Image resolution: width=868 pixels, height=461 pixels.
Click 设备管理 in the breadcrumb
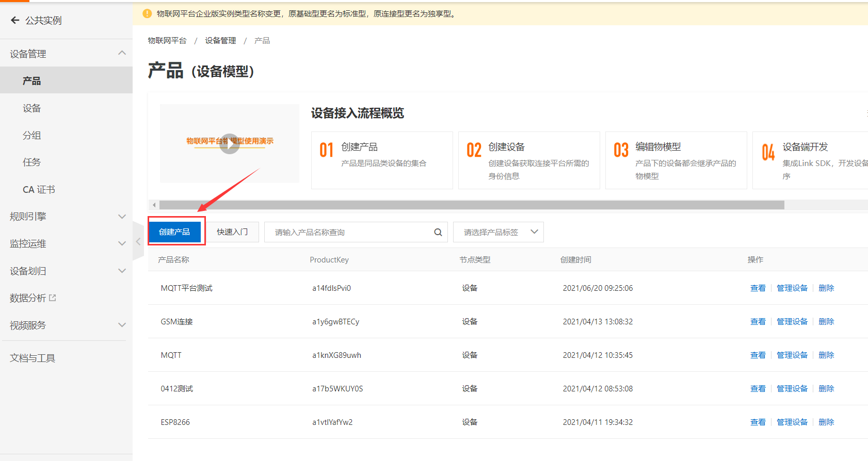(220, 40)
